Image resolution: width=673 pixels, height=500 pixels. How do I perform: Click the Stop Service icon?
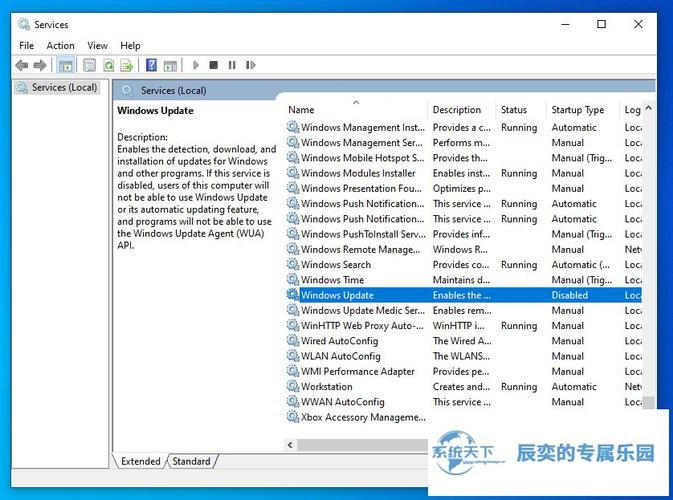tap(213, 65)
